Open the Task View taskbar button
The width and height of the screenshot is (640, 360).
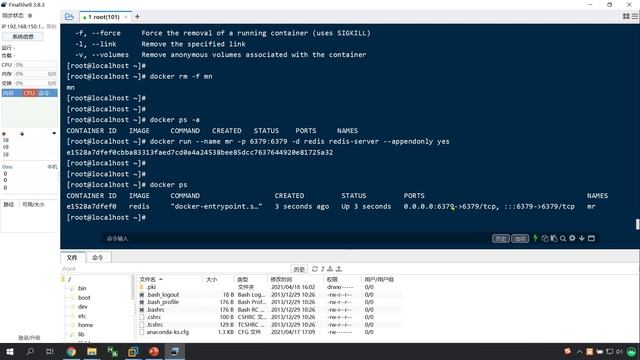(50, 351)
